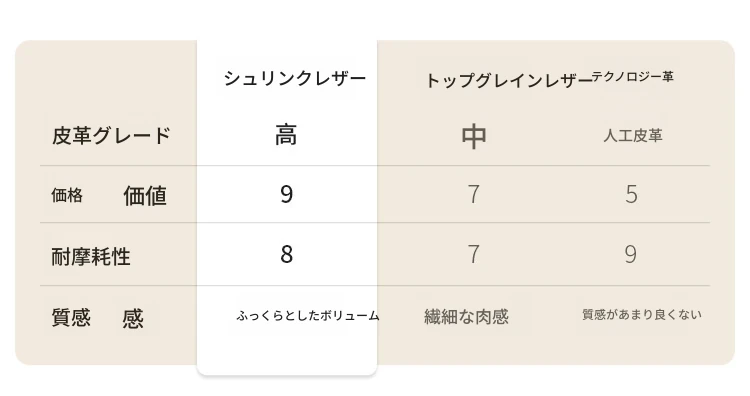
Task: Click the 高 grade cell
Action: [x=286, y=134]
